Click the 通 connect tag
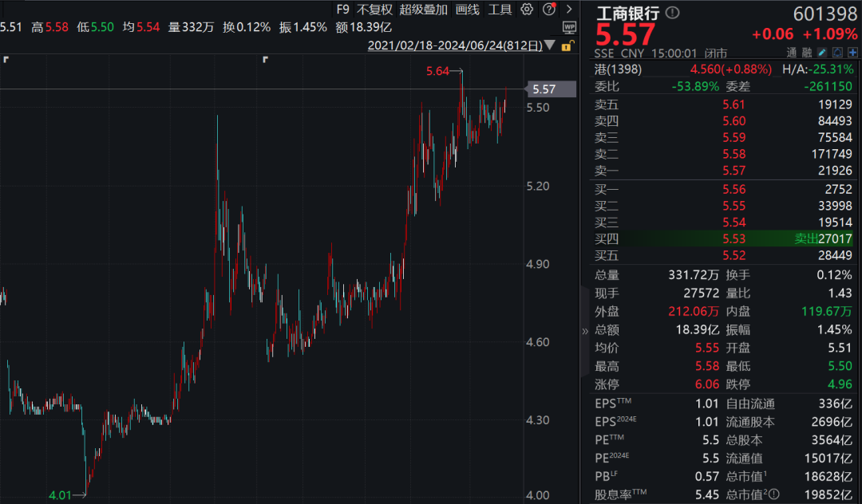Screen dimensions: 862x504 (791, 53)
